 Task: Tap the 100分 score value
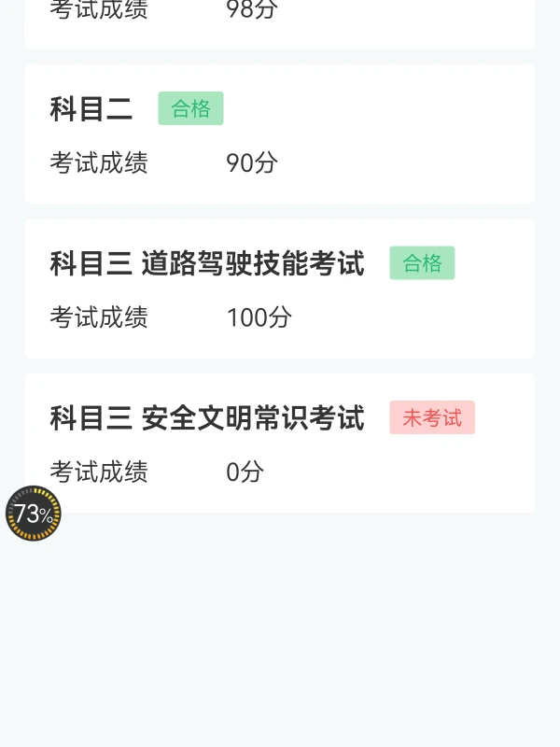pos(259,317)
